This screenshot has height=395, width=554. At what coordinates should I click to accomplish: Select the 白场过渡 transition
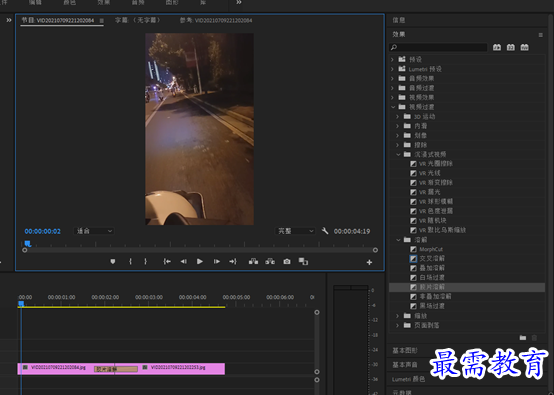pos(432,278)
